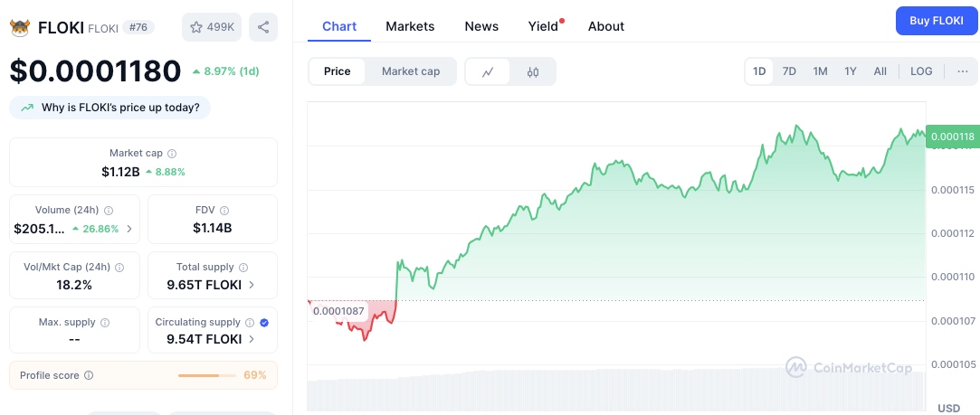Screen dimensions: 980x415
Task: Switch to candlestick chart view icon
Action: 533,71
